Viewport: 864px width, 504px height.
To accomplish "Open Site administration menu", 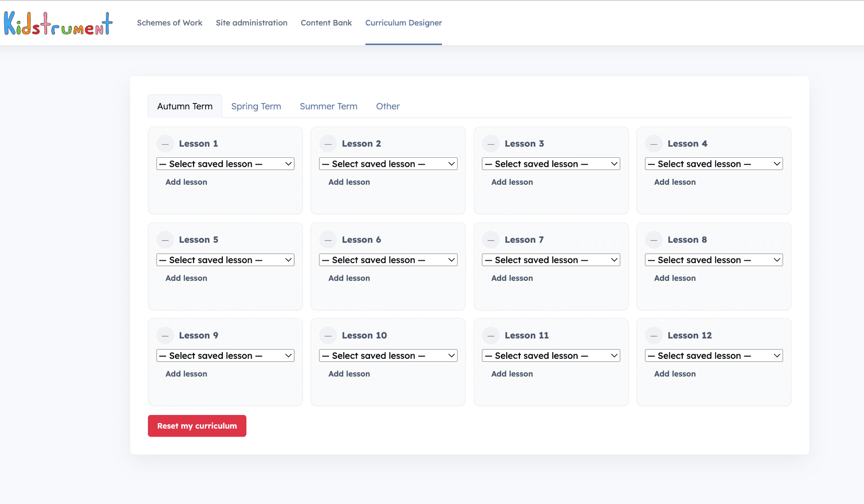I will 252,23.
